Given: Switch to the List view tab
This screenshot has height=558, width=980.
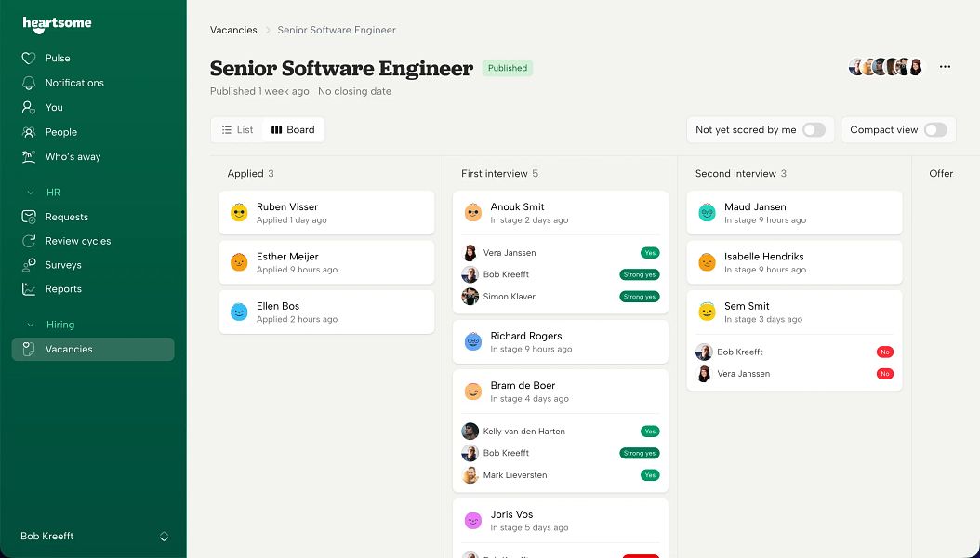Looking at the screenshot, I should [x=237, y=130].
